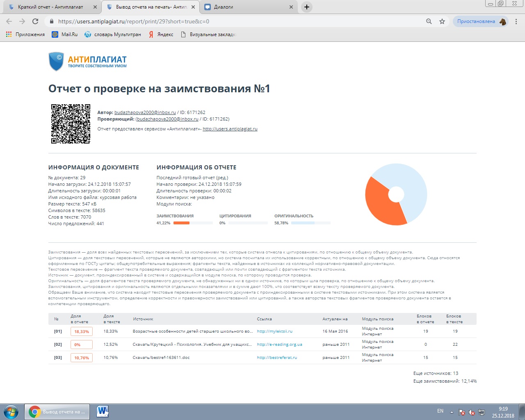Open Chrome three-dot menu
Image resolution: width=525 pixels, height=420 pixels.
516,21
